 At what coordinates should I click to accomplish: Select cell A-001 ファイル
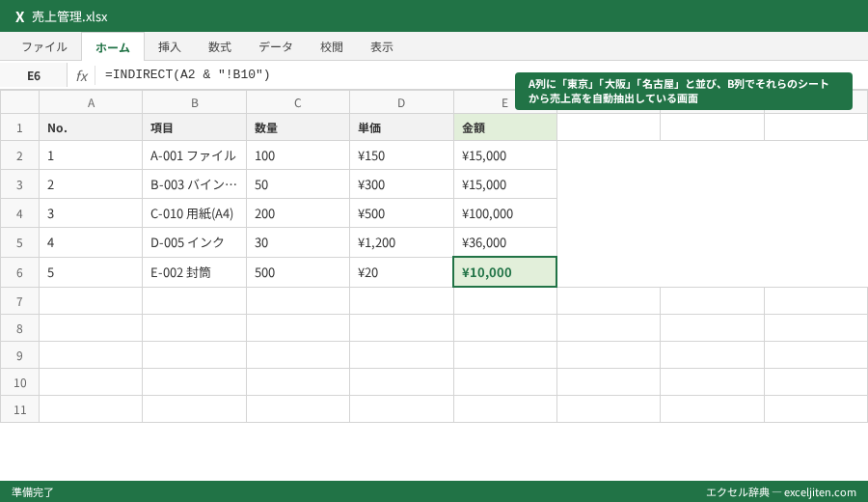[194, 155]
